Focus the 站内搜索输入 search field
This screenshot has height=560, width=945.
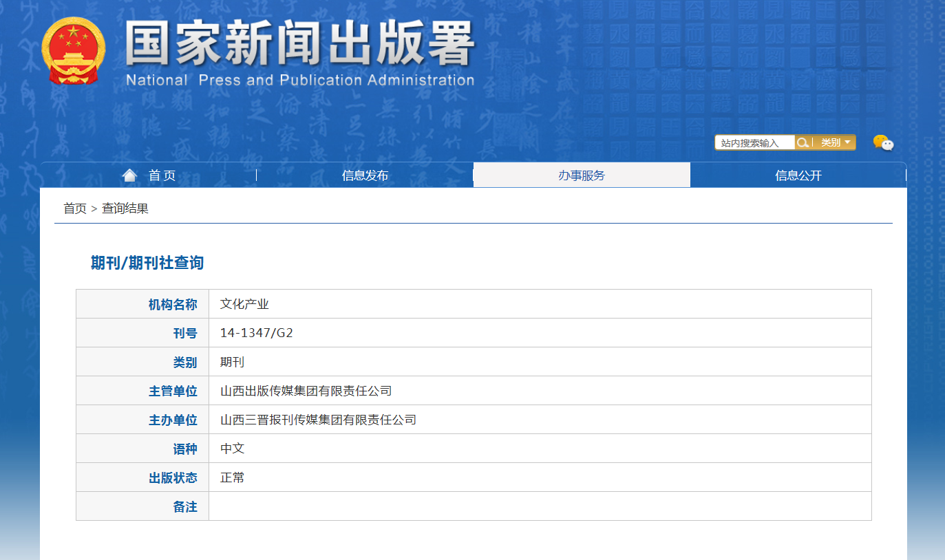[754, 143]
